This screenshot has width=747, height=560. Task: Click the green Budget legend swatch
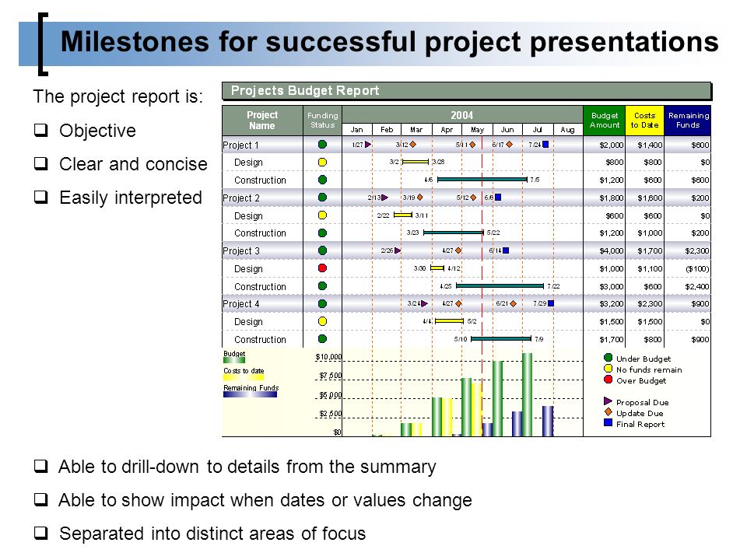pos(234,360)
